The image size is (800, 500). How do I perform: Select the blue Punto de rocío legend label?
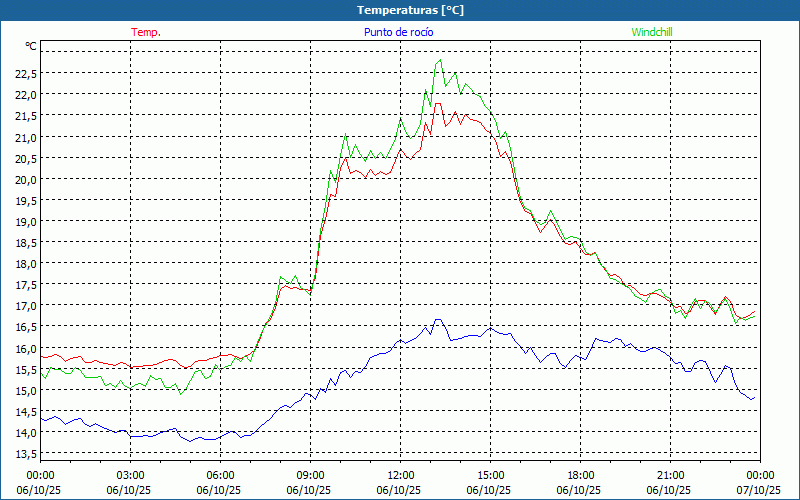click(x=399, y=32)
